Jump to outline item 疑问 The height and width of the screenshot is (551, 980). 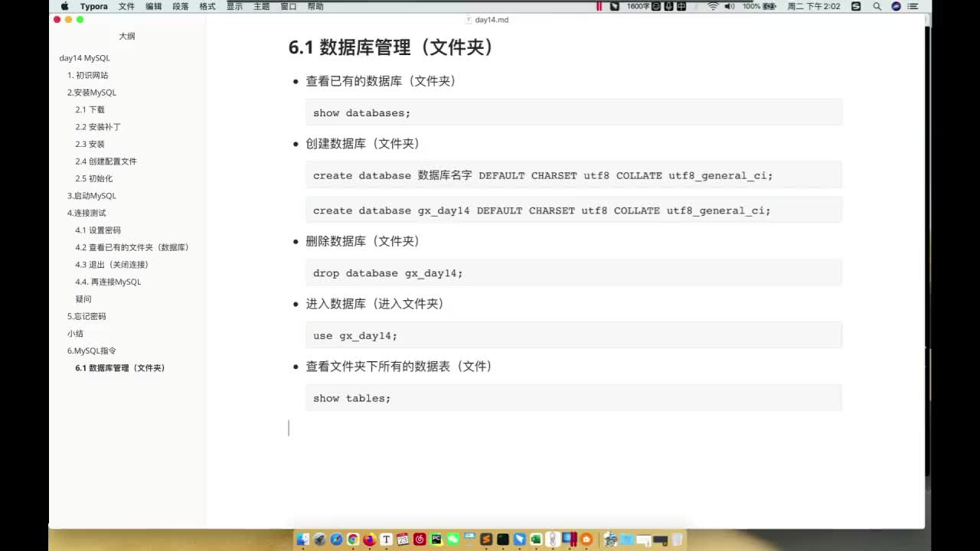(x=83, y=299)
